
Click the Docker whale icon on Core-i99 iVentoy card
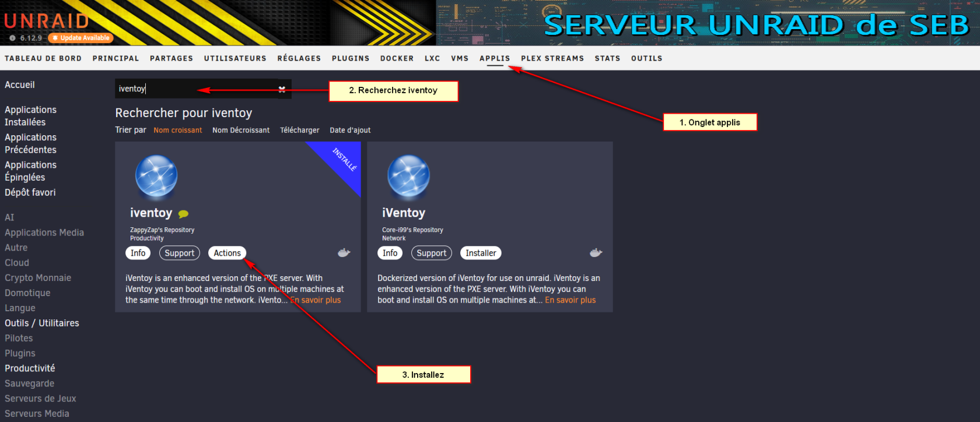(x=596, y=252)
